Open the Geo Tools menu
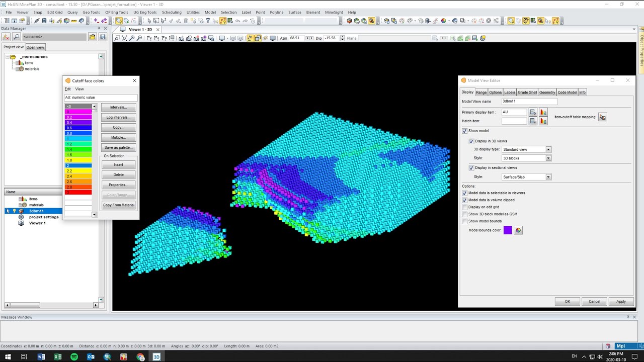Image resolution: width=644 pixels, height=362 pixels. 91,12
